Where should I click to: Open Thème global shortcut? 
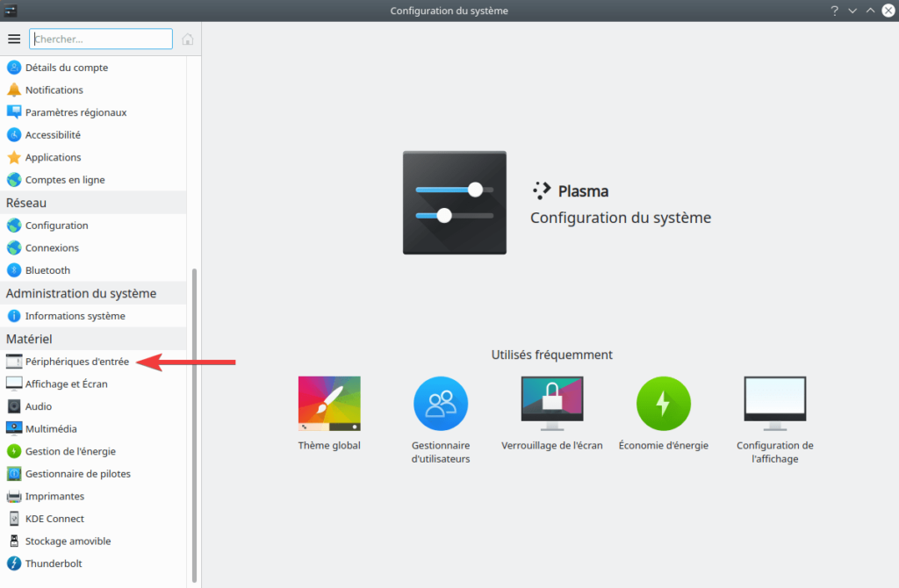[329, 413]
